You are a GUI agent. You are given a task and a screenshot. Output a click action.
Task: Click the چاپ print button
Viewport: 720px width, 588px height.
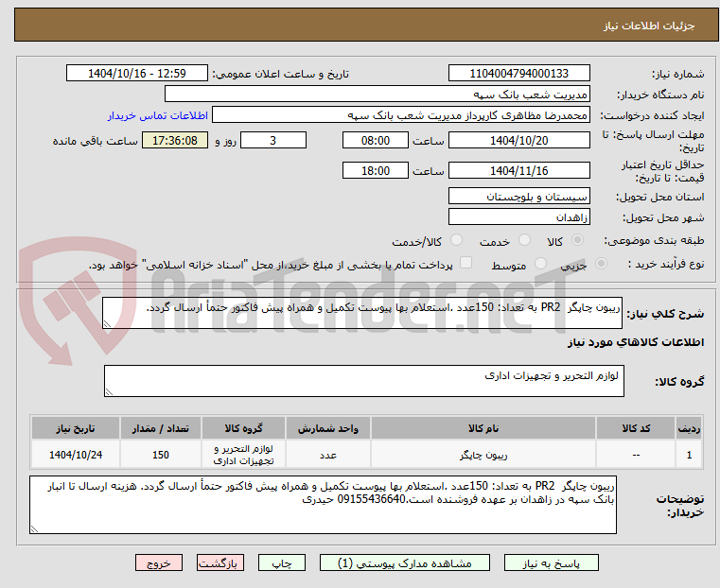(282, 562)
